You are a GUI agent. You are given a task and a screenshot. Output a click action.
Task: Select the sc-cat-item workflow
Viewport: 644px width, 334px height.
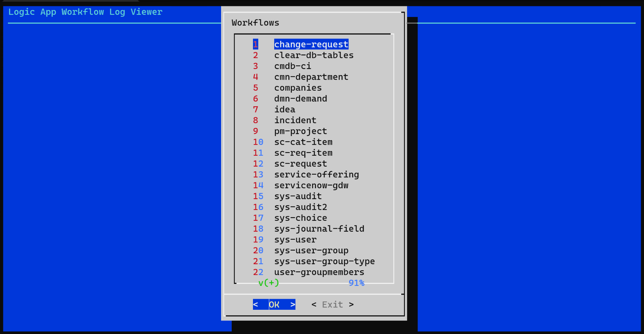pos(303,142)
